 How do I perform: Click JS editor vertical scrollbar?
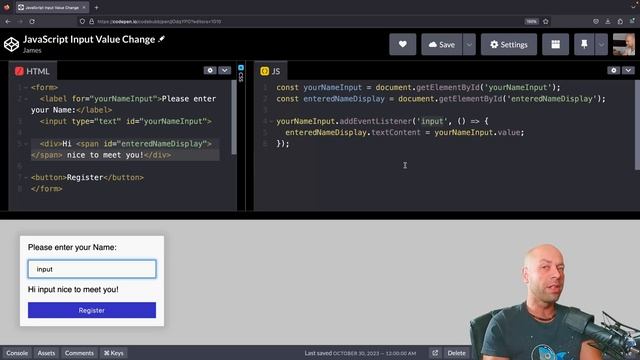637,125
